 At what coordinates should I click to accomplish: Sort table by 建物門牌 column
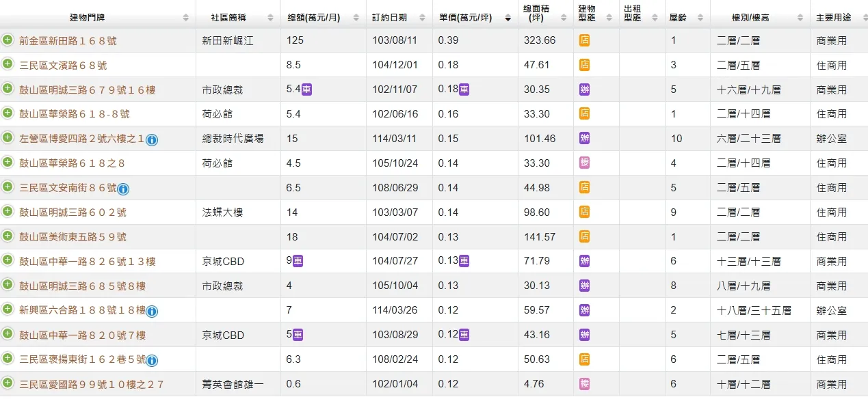[x=98, y=18]
